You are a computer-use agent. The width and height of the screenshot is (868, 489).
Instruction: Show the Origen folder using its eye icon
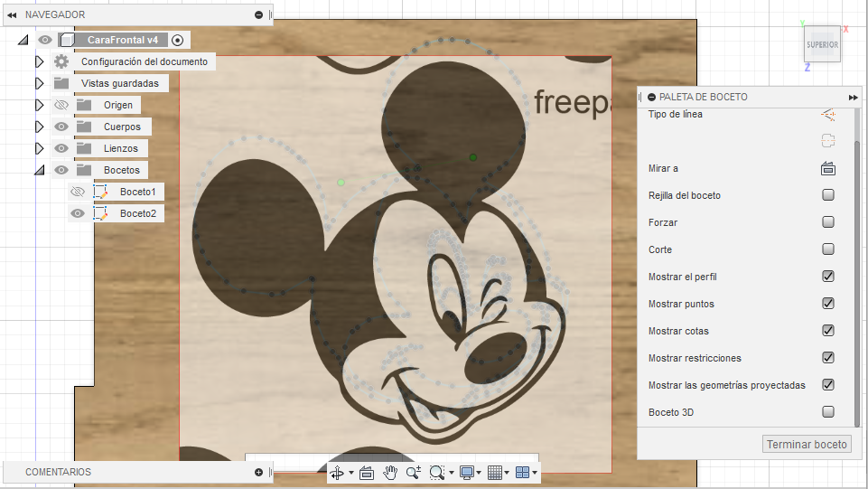tap(61, 105)
